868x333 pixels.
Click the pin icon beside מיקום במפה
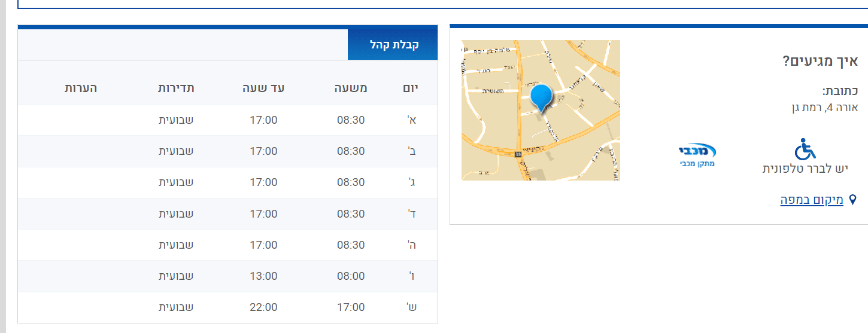[853, 200]
